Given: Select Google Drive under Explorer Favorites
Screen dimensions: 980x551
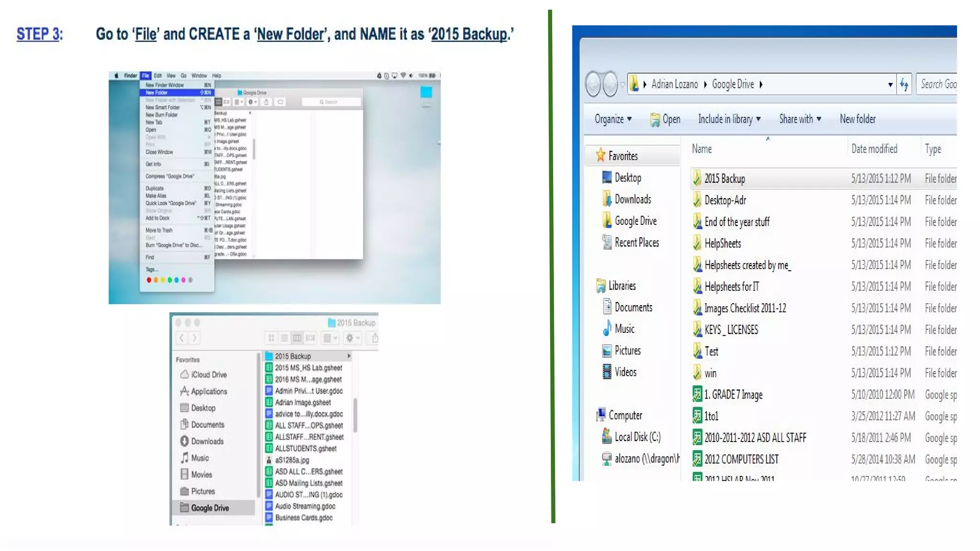Looking at the screenshot, I should click(x=635, y=221).
